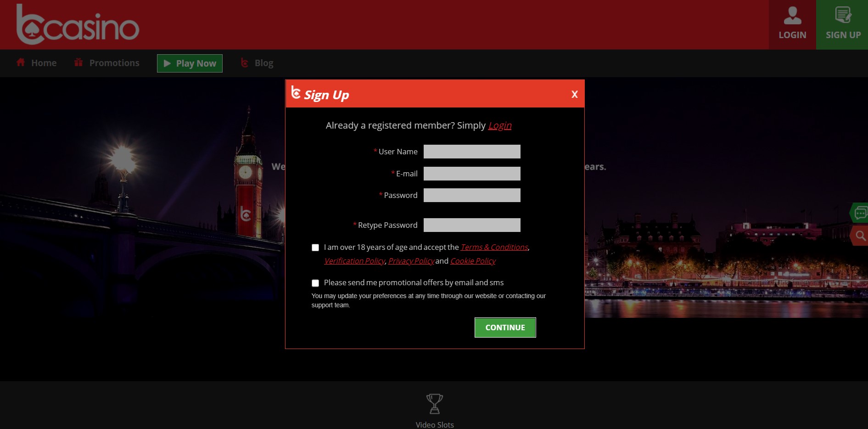Open the Terms & Conditions link
The height and width of the screenshot is (429, 868).
[494, 247]
